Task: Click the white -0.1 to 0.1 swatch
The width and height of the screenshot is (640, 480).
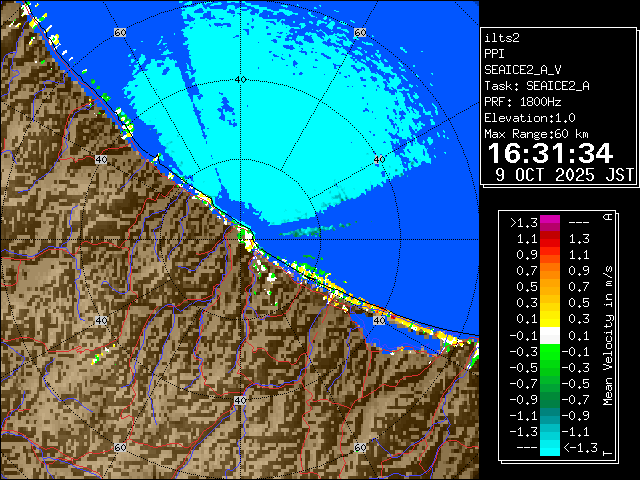Action: [x=549, y=333]
